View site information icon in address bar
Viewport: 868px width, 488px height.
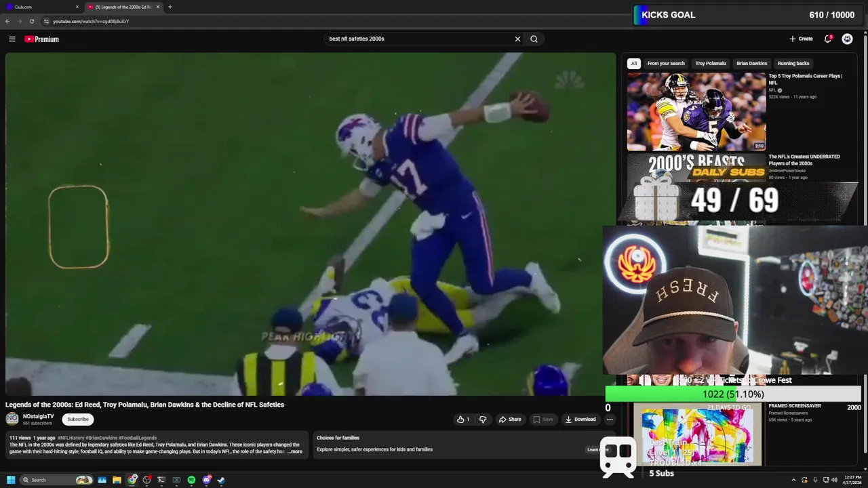[46, 21]
